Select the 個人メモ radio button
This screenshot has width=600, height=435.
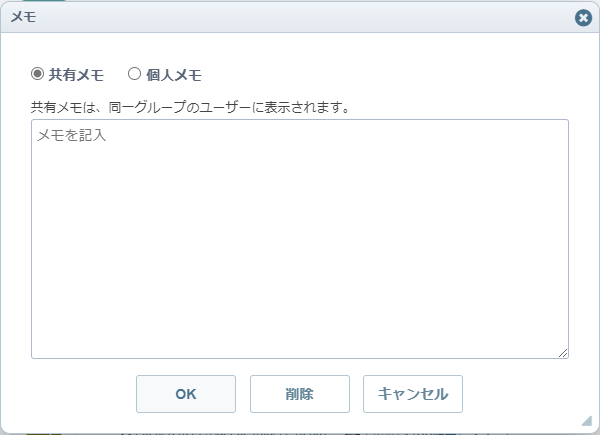click(134, 74)
